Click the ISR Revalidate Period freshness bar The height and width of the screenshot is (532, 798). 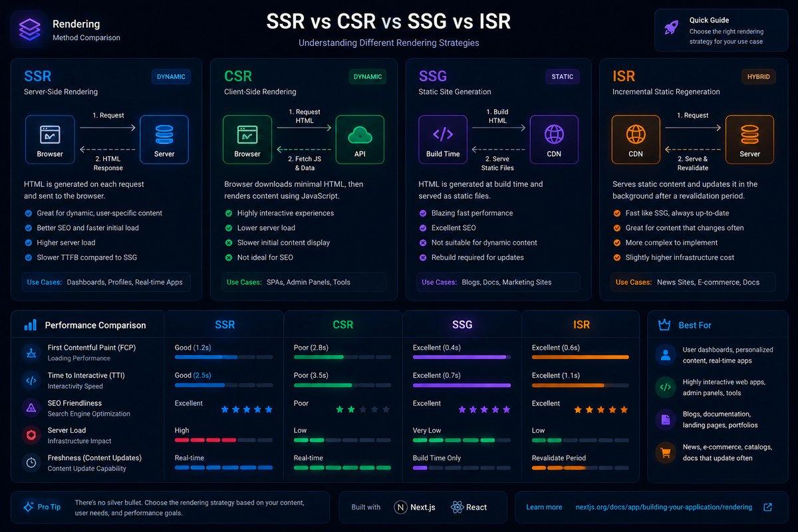tap(581, 467)
